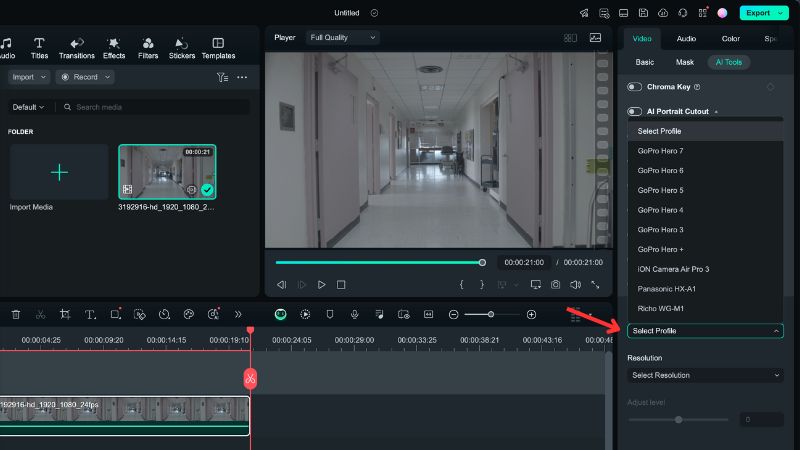Click the player progress bar handle
This screenshot has width=800, height=450.
click(x=482, y=263)
